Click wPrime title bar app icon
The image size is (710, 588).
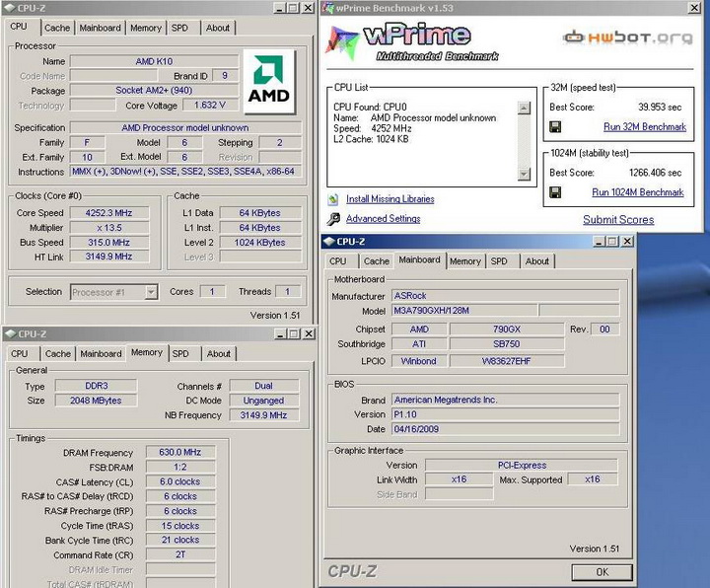327,8
